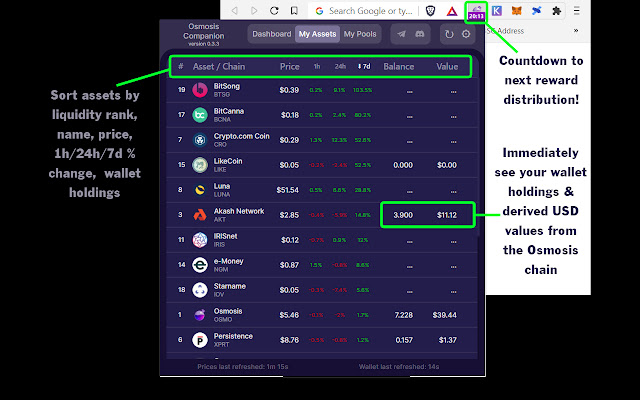
Task: Open the blue pinwheel extension icon
Action: pos(536,11)
